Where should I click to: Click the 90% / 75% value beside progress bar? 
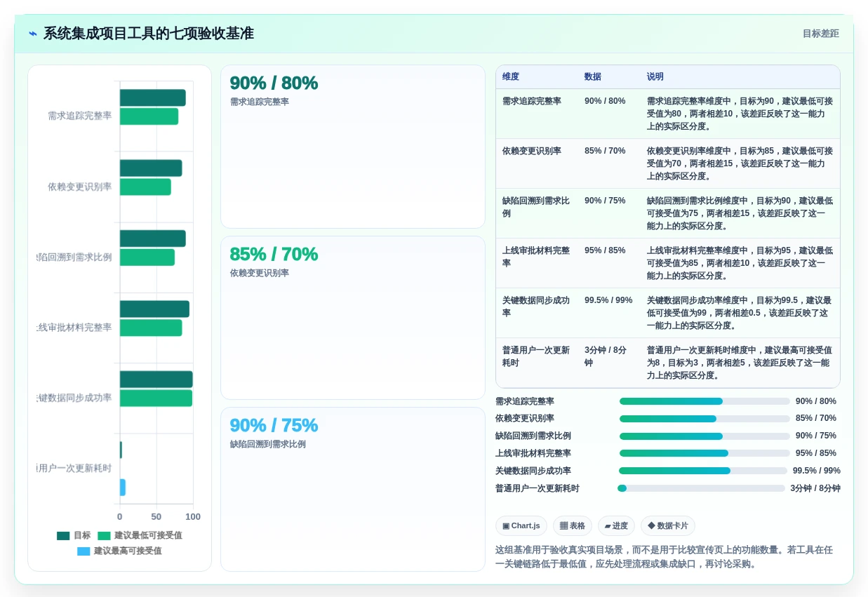coord(815,436)
